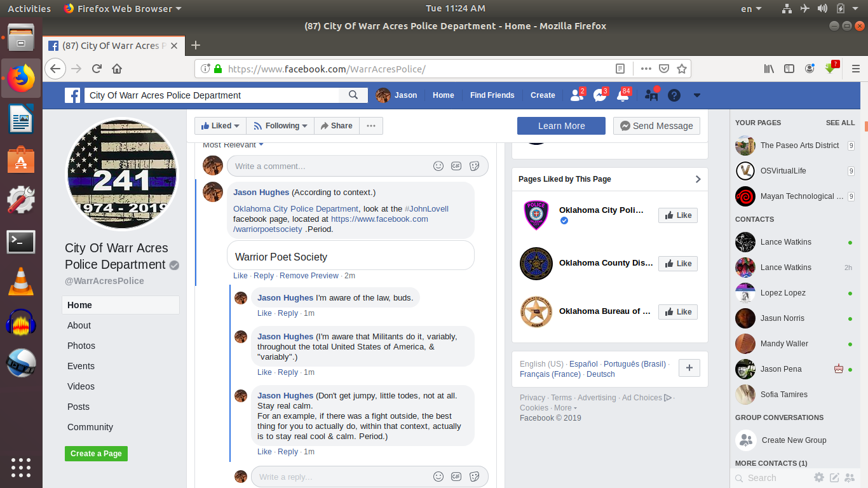The image size is (868, 488).
Task: Open Terminal from the Ubuntu dock
Action: point(21,242)
